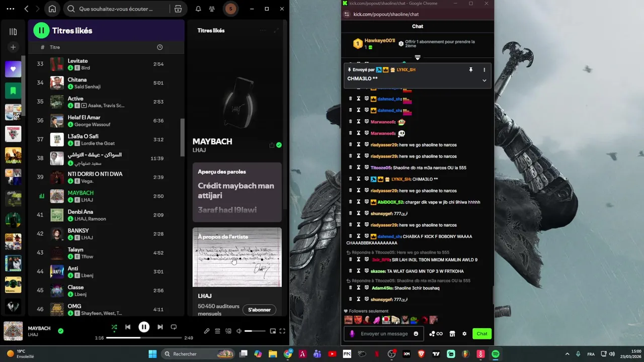Viewport: 644px width, 362px height.
Task: Open the Windows Start menu
Action: (x=152, y=354)
